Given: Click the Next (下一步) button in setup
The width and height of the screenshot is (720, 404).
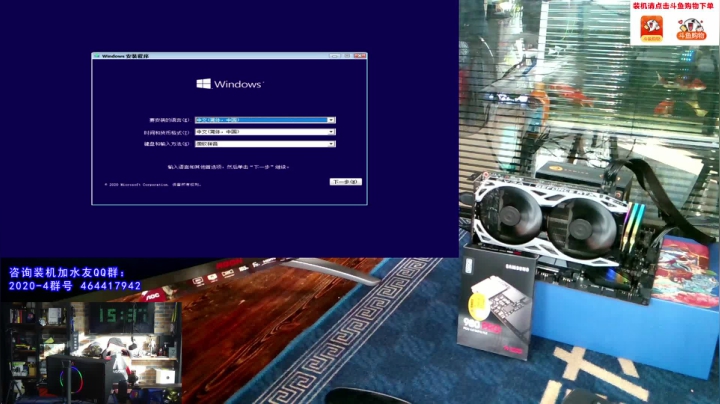Looking at the screenshot, I should (346, 182).
